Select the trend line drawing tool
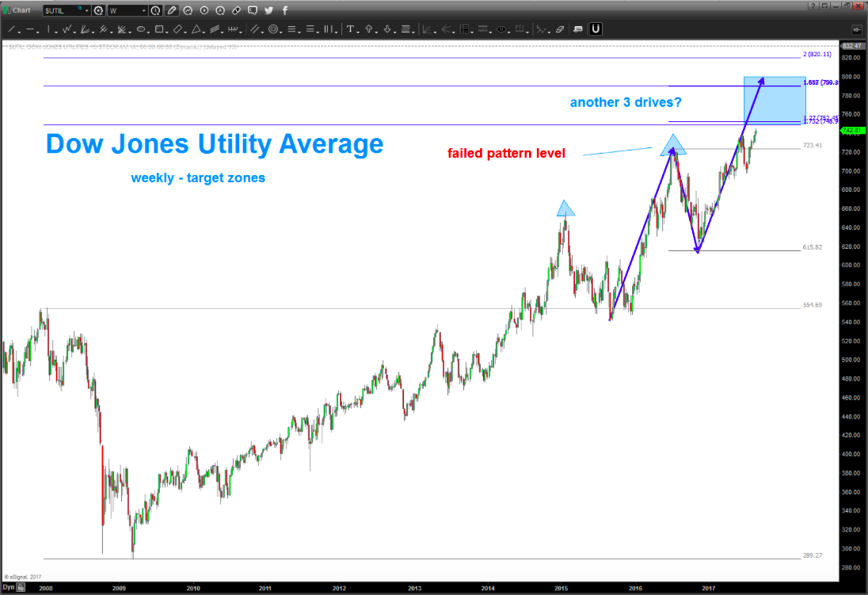This screenshot has width=868, height=595. coord(11,29)
